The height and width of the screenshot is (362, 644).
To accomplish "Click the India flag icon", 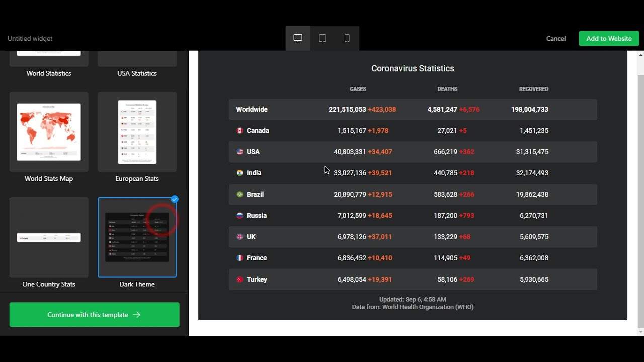I will point(240,173).
